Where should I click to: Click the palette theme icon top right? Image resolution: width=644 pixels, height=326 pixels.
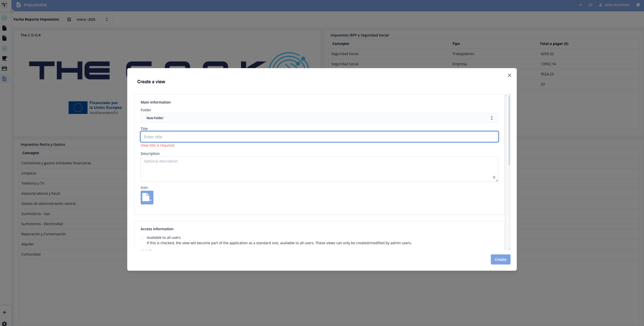638,5
